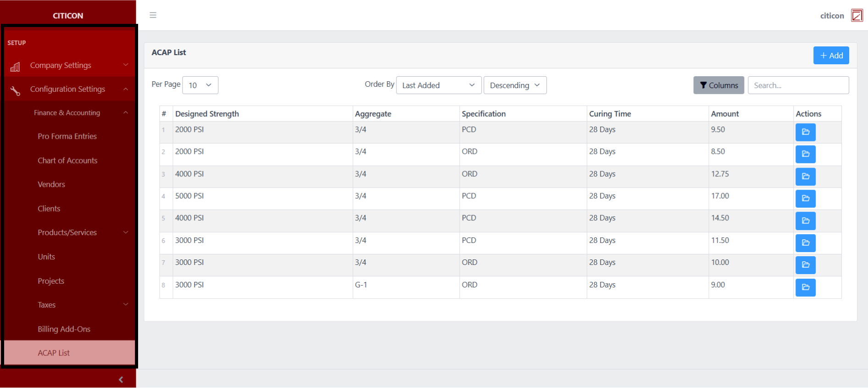This screenshot has height=388, width=868.
Task: Open folder action for 5000 PSI row
Action: [805, 199]
